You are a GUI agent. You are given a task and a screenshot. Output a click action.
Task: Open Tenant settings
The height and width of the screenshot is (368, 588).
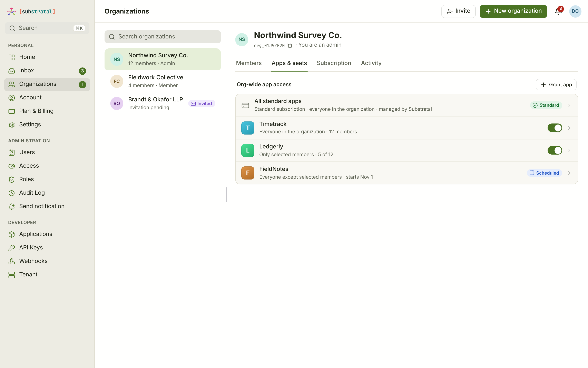coord(47,275)
